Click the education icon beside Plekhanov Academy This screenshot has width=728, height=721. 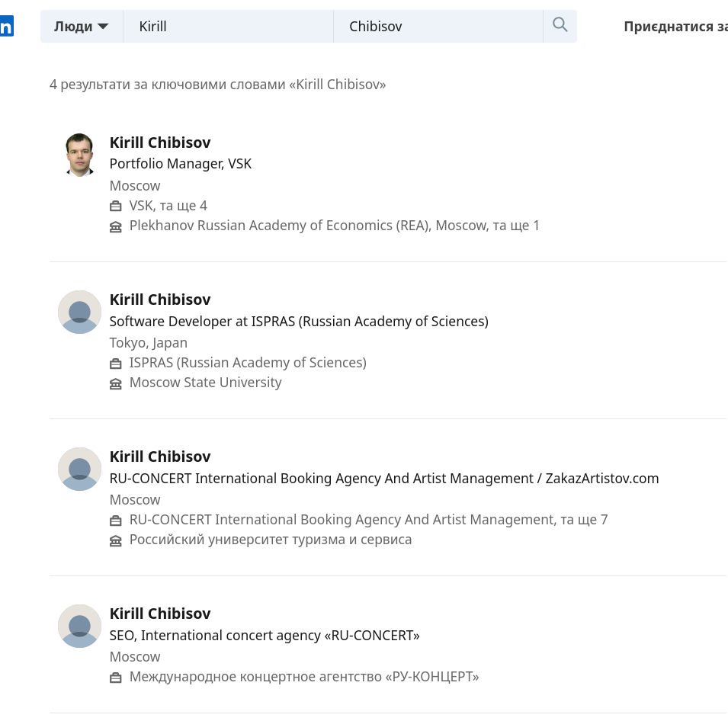116,226
